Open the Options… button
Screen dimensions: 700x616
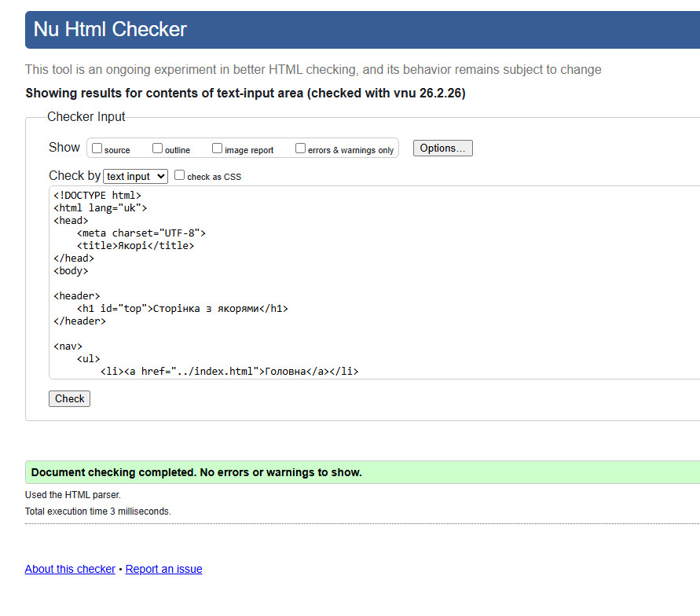(x=442, y=148)
